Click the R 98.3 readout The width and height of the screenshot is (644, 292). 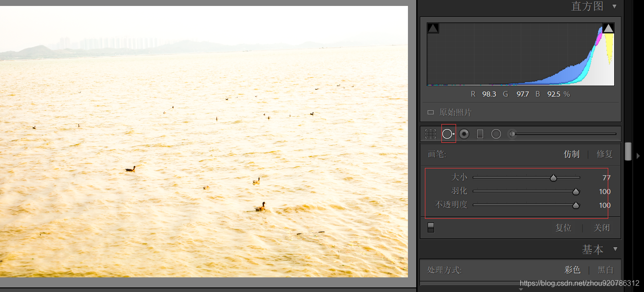click(x=484, y=94)
